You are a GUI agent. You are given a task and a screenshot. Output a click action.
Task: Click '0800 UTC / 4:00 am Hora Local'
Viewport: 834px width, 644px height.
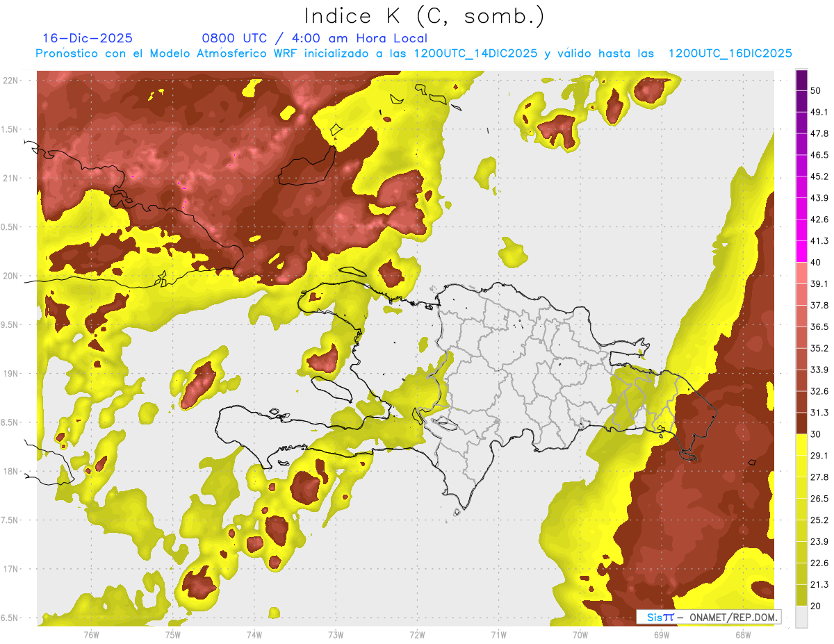coord(315,38)
